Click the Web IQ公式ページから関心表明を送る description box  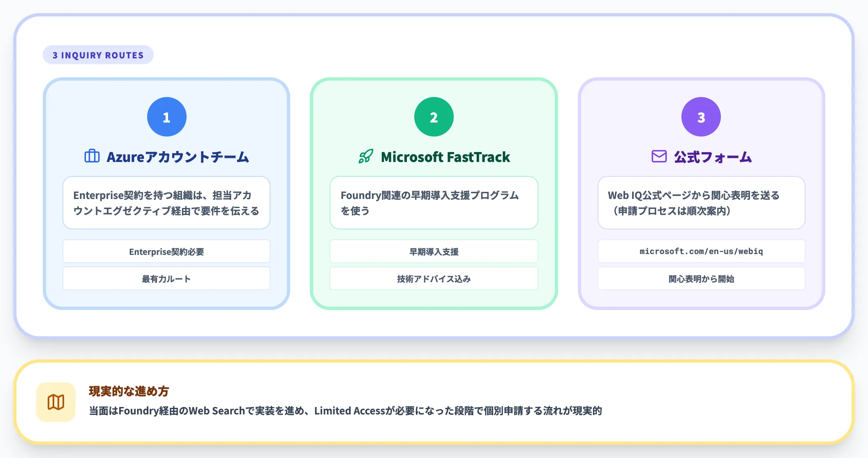702,203
